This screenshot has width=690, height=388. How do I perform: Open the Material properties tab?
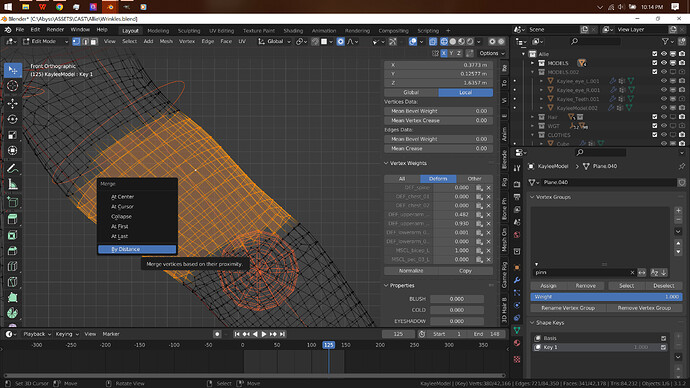[x=517, y=343]
